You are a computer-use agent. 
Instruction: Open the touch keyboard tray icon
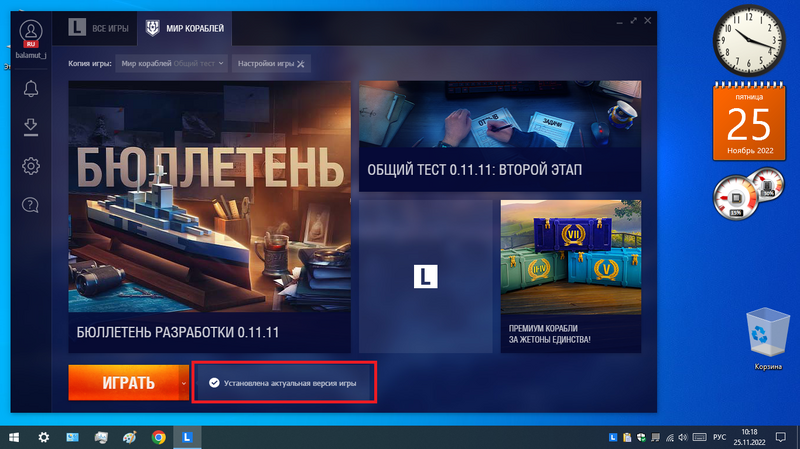pos(699,437)
